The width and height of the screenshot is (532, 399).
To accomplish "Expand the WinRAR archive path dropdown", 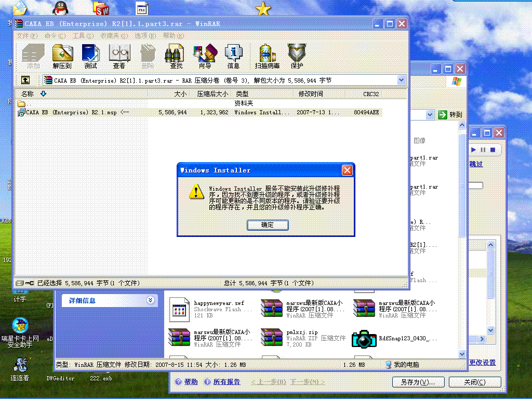I will point(401,81).
